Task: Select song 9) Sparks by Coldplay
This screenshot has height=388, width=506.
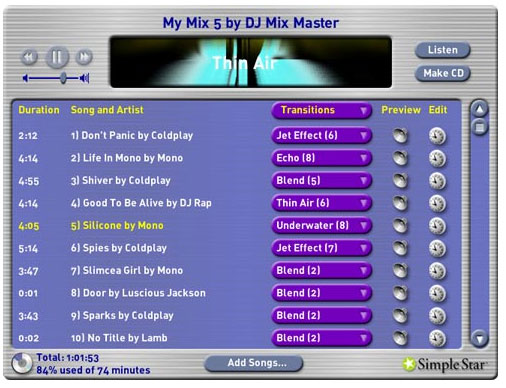Action: [x=122, y=316]
